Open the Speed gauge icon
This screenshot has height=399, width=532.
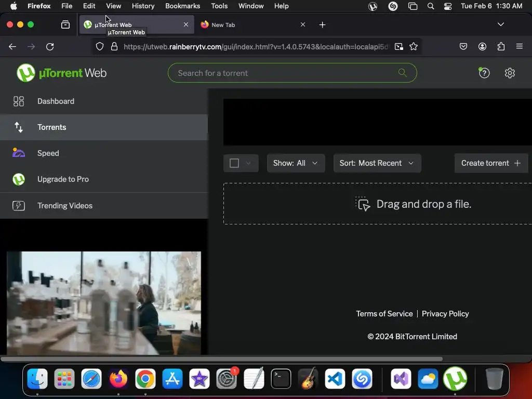pos(19,153)
